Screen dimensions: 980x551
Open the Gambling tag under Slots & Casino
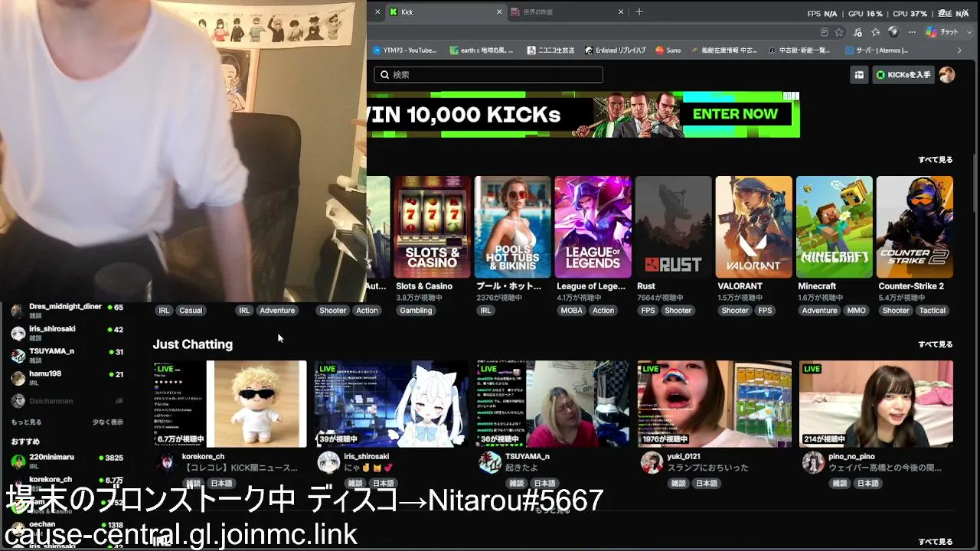point(416,311)
